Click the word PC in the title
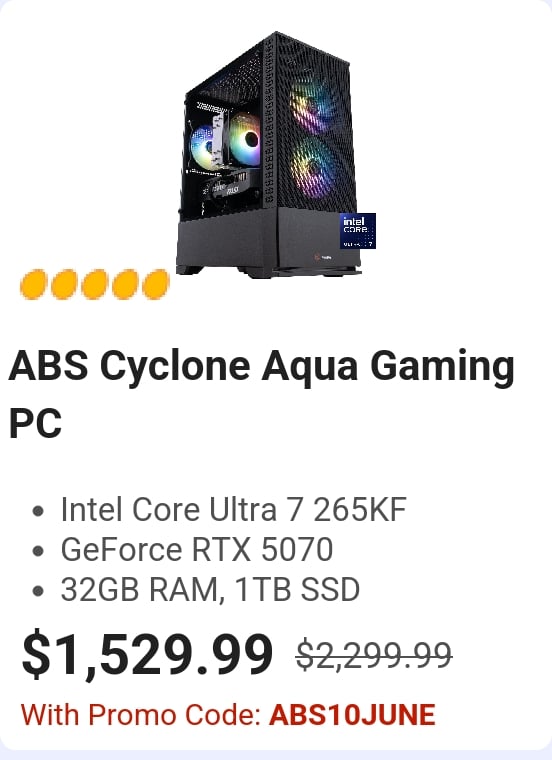The height and width of the screenshot is (760, 552). coord(35,423)
